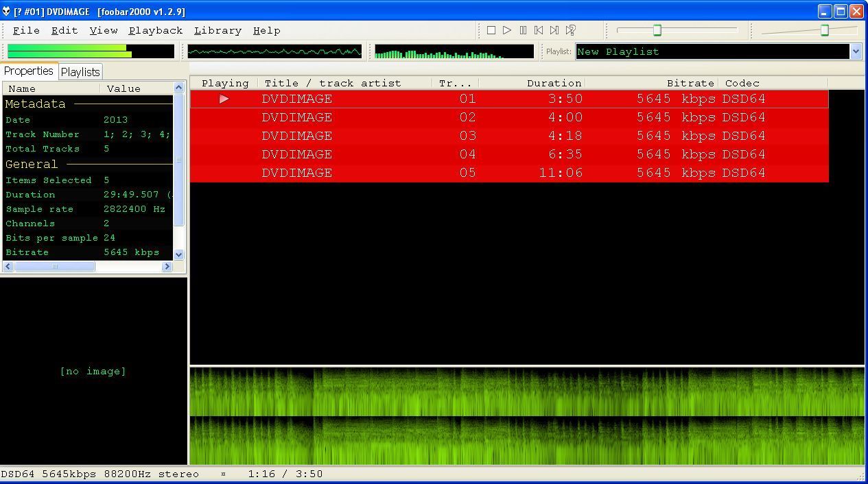Sort by the Tr... track number column
This screenshot has width=868, height=484.
456,83
